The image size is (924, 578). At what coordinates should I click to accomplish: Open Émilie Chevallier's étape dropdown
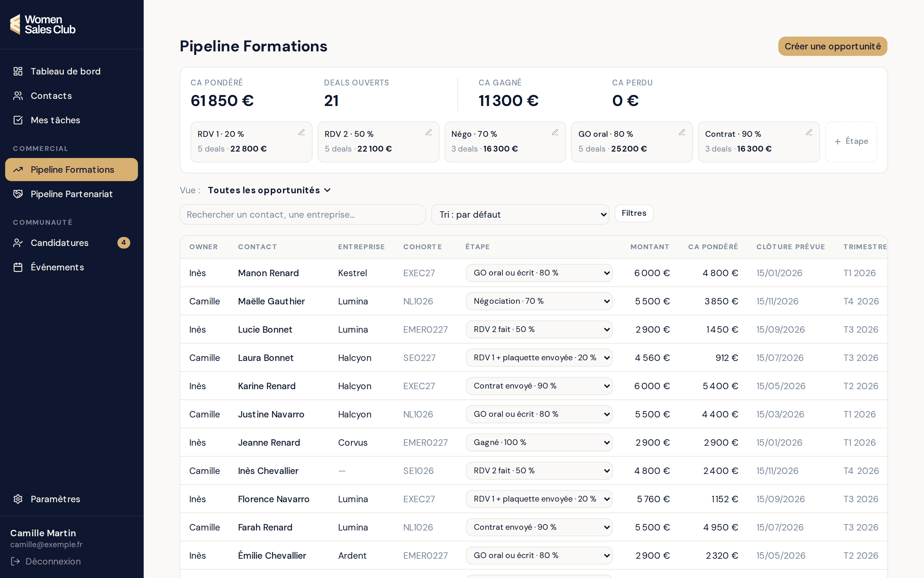(539, 556)
